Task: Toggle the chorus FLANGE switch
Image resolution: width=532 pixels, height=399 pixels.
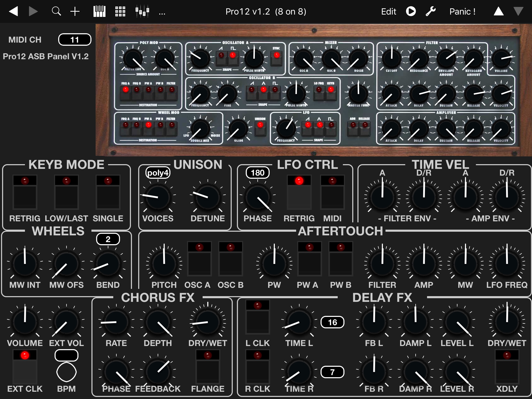Action: [208, 367]
